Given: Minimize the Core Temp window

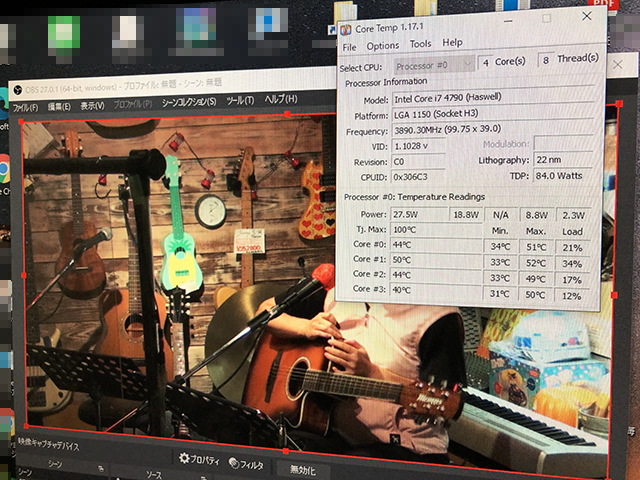Looking at the screenshot, I should [508, 21].
